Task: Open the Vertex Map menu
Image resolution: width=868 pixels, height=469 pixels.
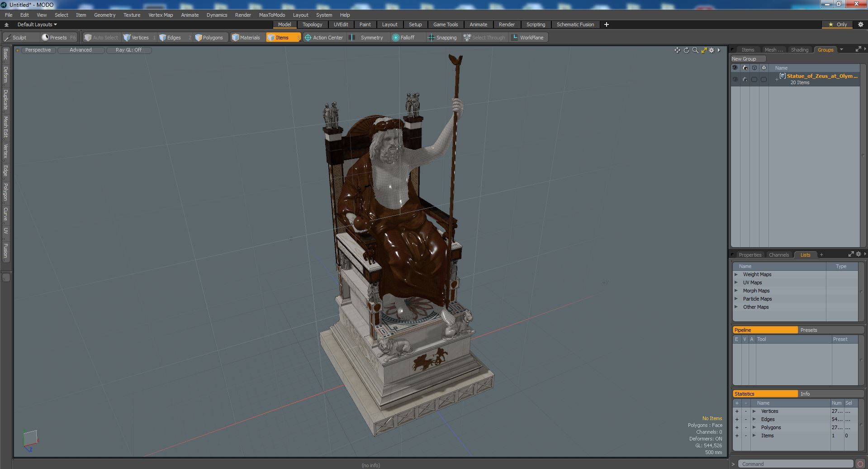Action: click(x=161, y=15)
